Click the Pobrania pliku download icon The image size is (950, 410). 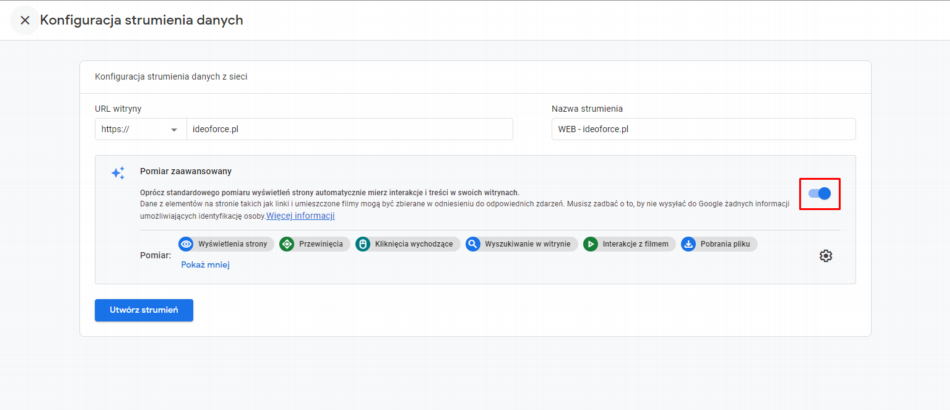pos(688,244)
